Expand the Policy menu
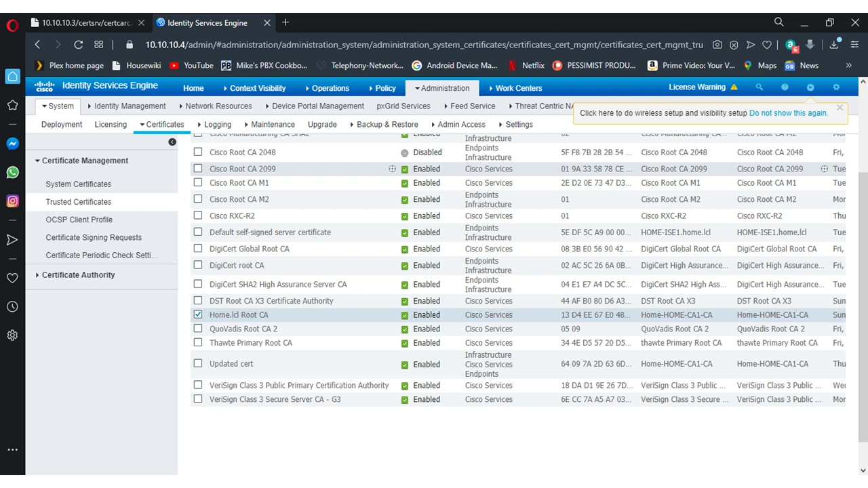This screenshot has width=868, height=488. pos(382,88)
